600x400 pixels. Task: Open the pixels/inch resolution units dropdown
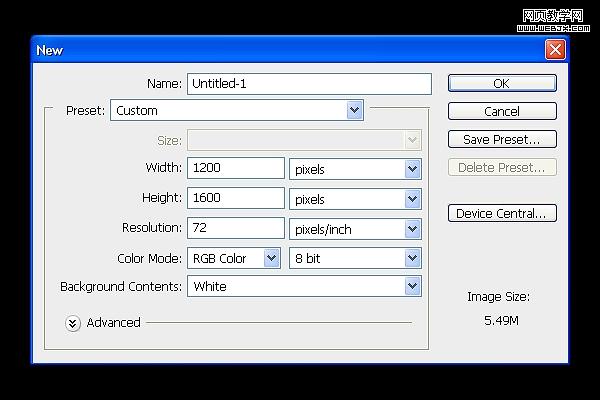click(x=355, y=229)
